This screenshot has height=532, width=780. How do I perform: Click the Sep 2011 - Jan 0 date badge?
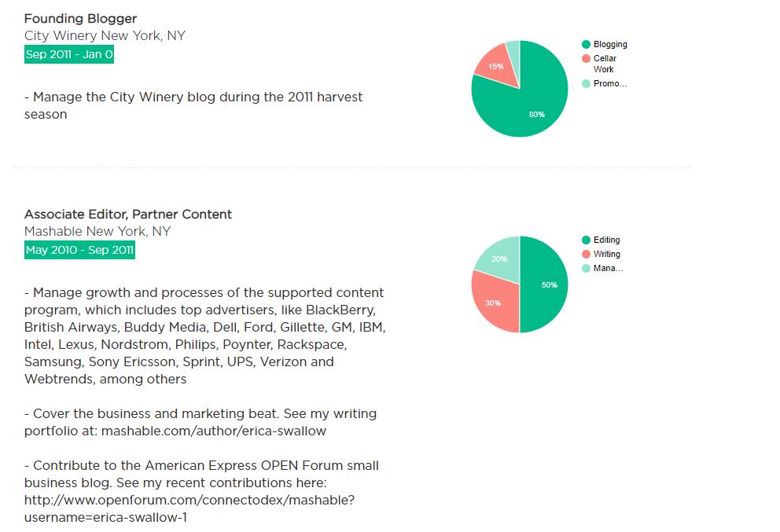pos(69,54)
